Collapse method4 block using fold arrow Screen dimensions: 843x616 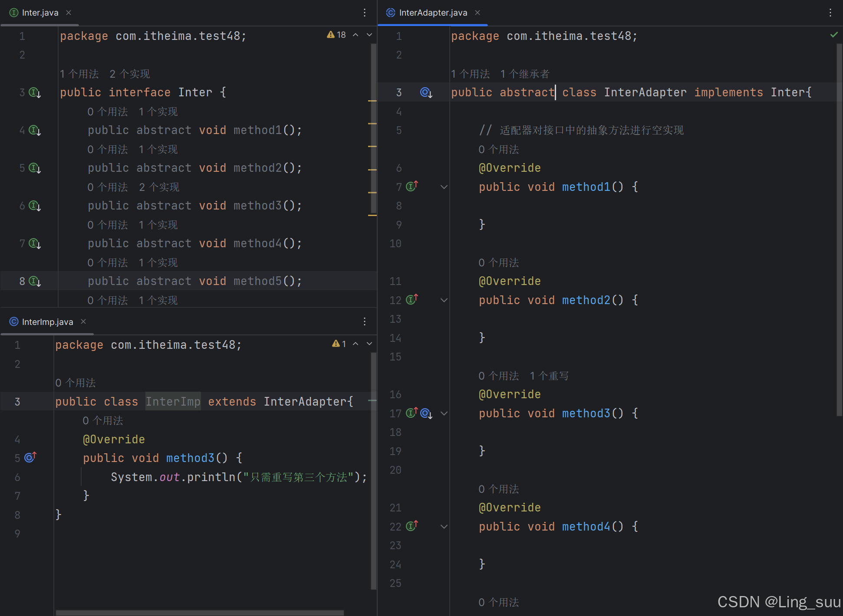click(x=444, y=527)
